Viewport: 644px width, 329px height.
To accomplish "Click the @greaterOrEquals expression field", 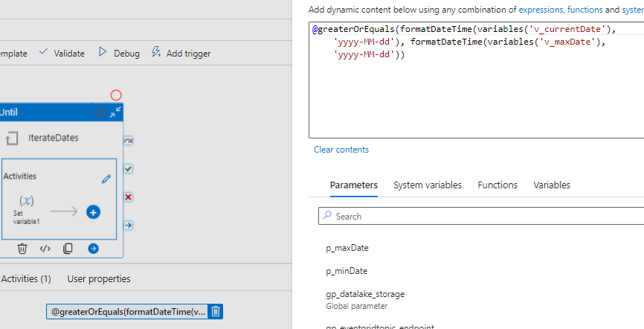I will [x=128, y=312].
